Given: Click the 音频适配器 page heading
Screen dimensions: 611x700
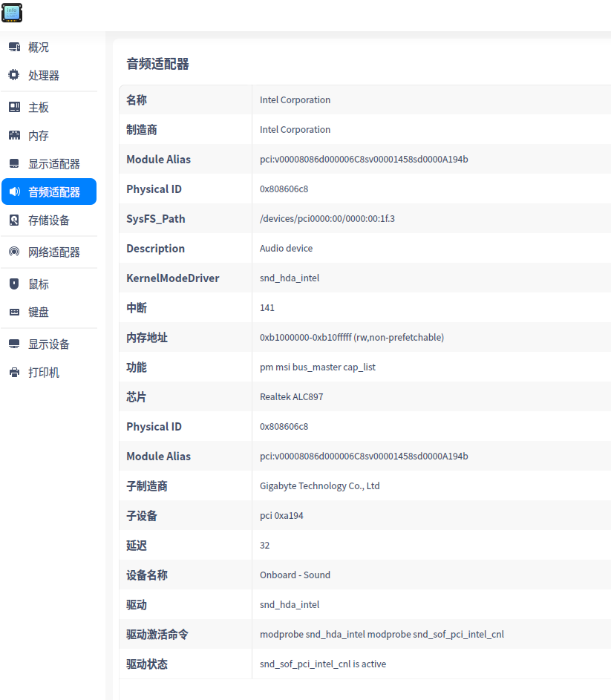Looking at the screenshot, I should [157, 64].
